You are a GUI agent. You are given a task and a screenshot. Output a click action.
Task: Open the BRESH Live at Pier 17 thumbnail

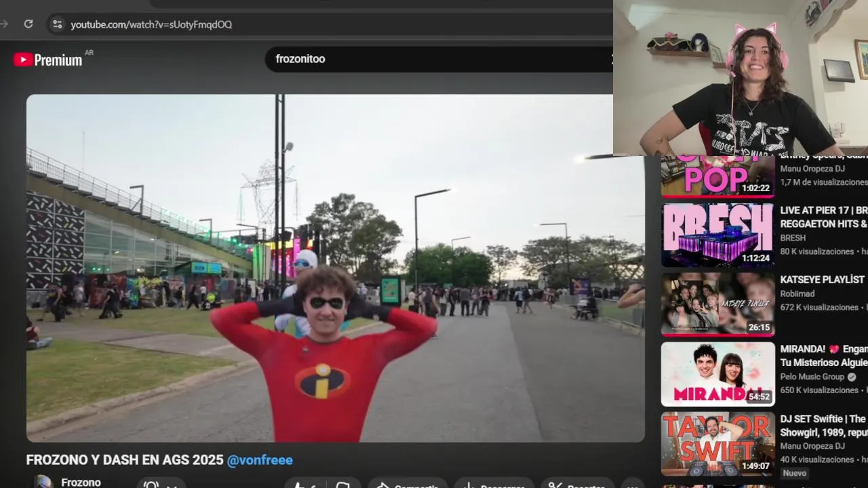click(x=718, y=235)
